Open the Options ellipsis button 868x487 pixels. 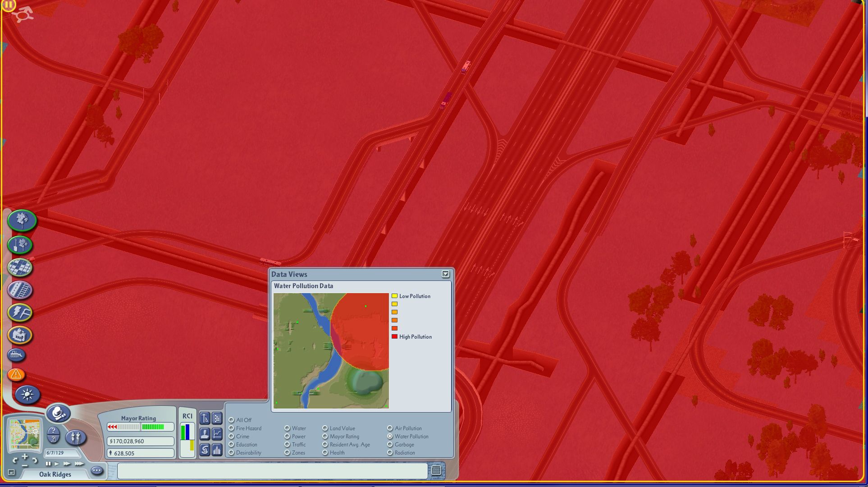coord(97,471)
